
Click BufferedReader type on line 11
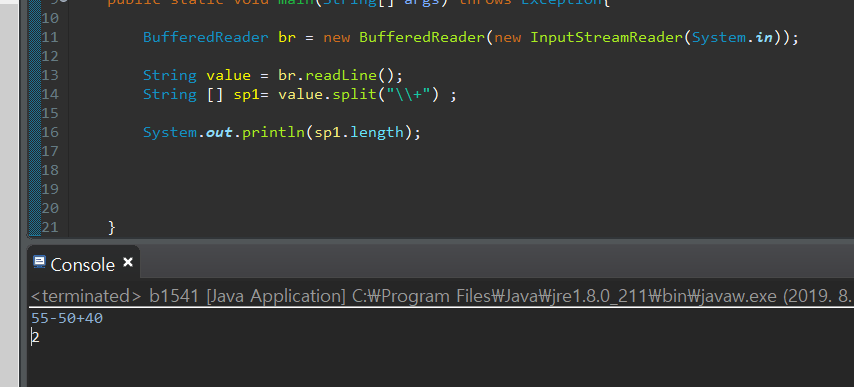[206, 38]
